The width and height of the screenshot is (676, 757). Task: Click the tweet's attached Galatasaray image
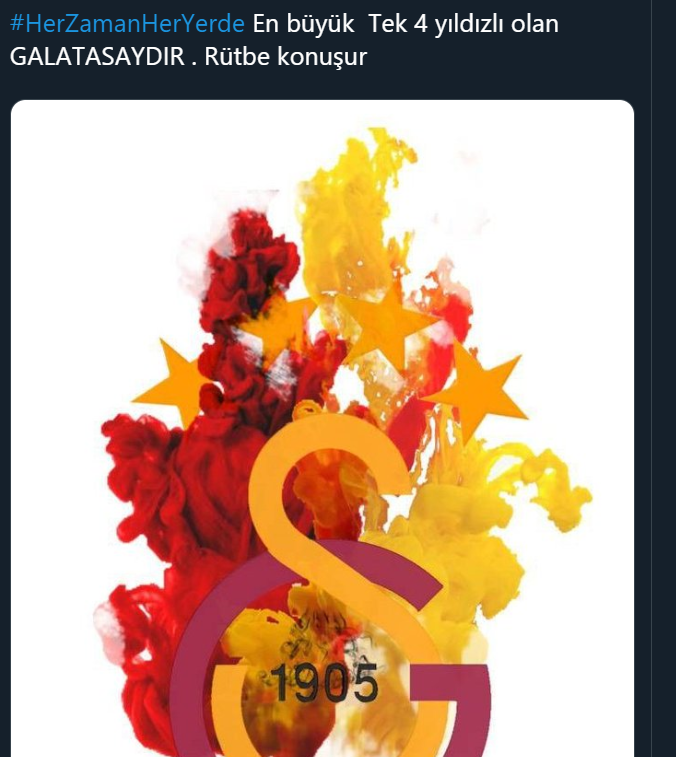[x=322, y=428]
